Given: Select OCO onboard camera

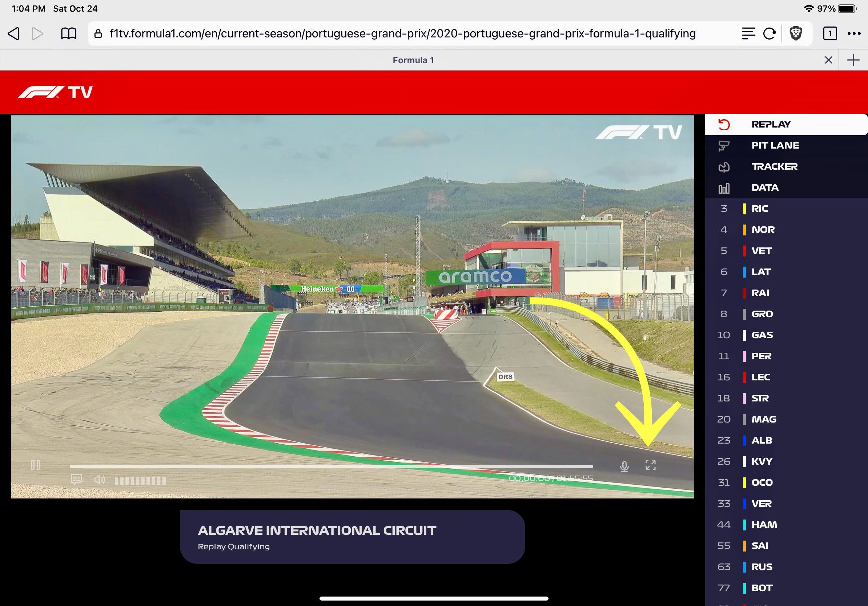Looking at the screenshot, I should click(786, 482).
